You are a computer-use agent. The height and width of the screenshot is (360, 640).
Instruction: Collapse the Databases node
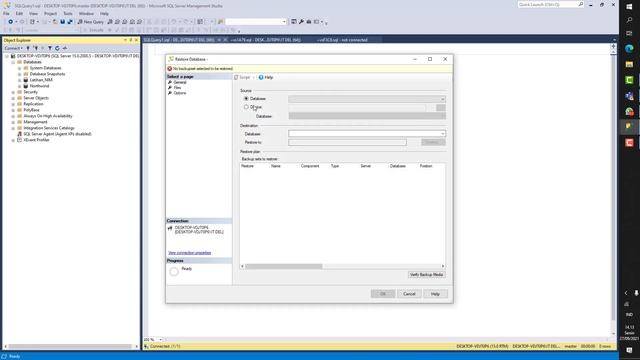[13, 62]
